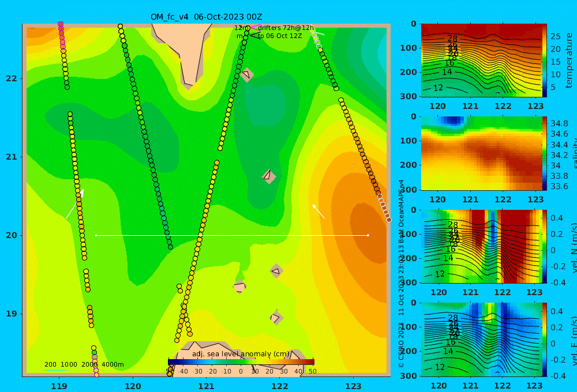The height and width of the screenshot is (392, 577).
Task: Click the 12 contour label in vel. E panel
Action: coord(440,367)
